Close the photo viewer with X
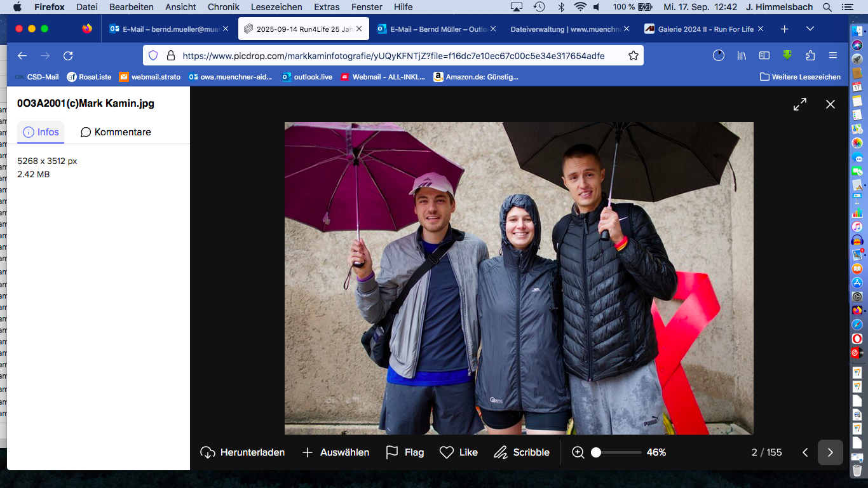This screenshot has width=868, height=488. point(831,104)
